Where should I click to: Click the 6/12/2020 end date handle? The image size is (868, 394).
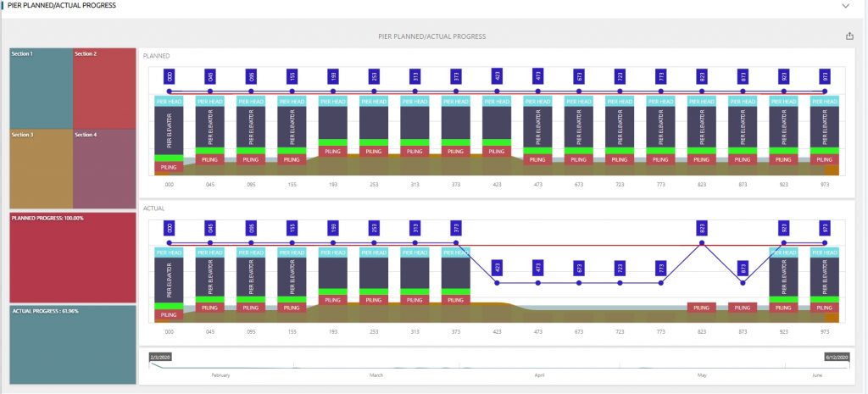(837, 358)
